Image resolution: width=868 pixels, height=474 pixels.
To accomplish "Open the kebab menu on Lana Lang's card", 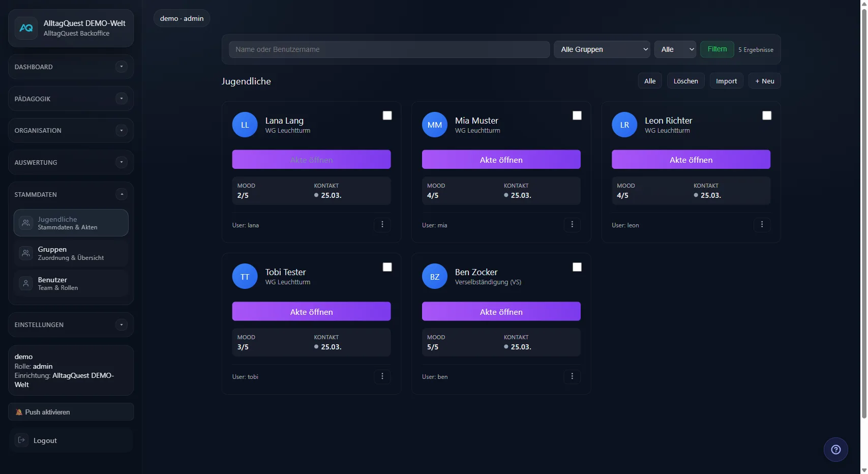I will coord(382,225).
